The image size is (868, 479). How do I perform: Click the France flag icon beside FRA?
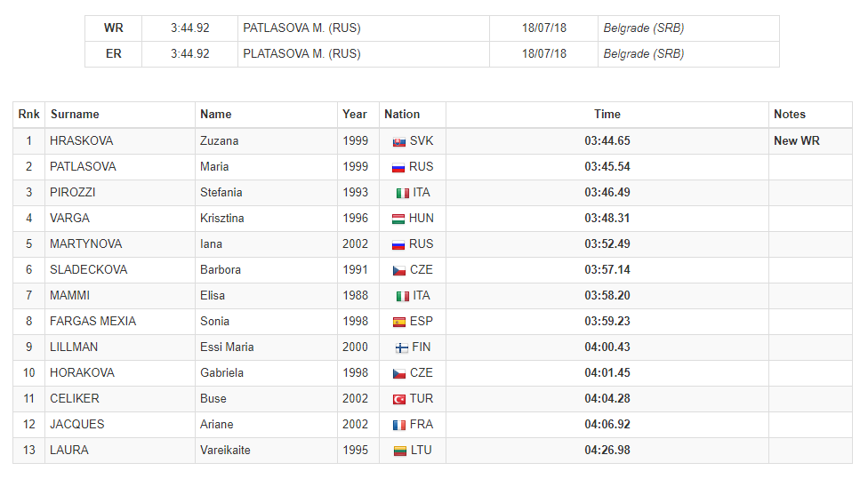click(398, 426)
